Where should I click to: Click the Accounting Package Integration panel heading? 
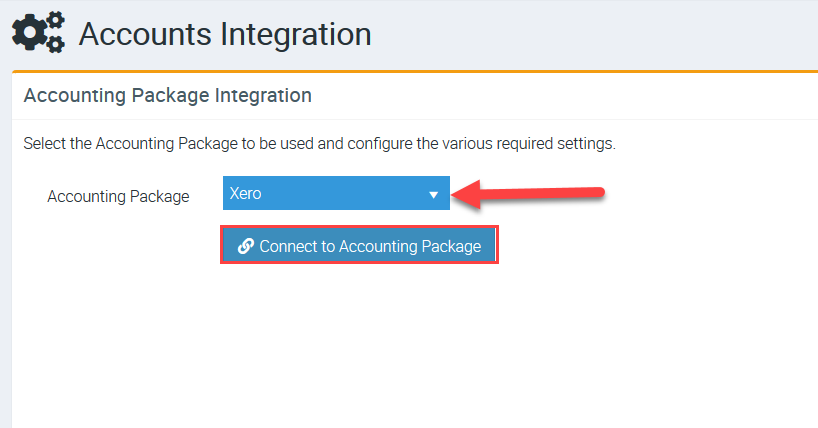(x=167, y=96)
